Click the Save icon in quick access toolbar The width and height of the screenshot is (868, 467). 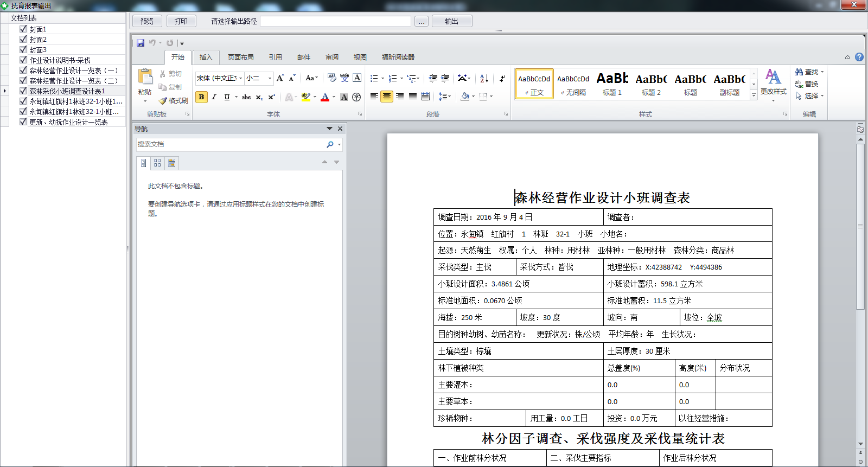141,43
